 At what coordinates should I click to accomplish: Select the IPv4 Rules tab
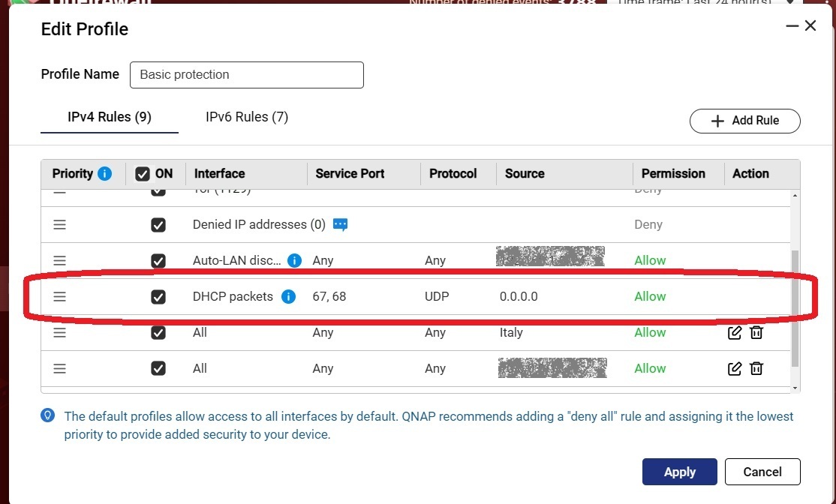110,117
